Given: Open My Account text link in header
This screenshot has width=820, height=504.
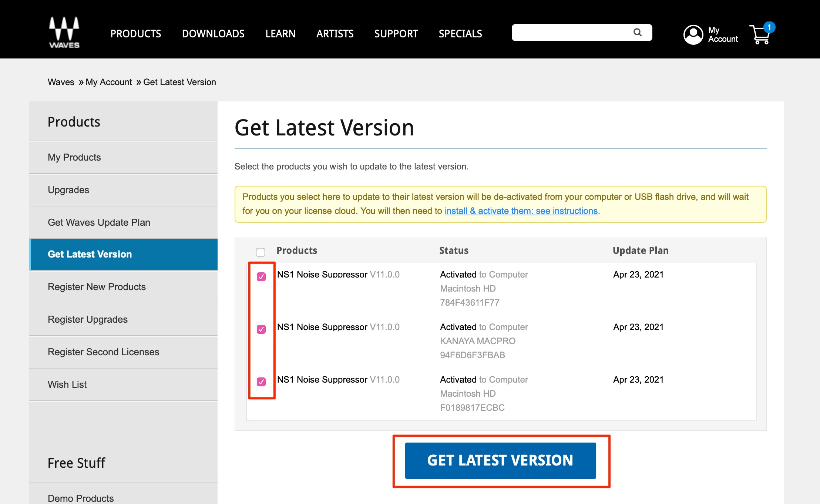Looking at the screenshot, I should pos(723,34).
